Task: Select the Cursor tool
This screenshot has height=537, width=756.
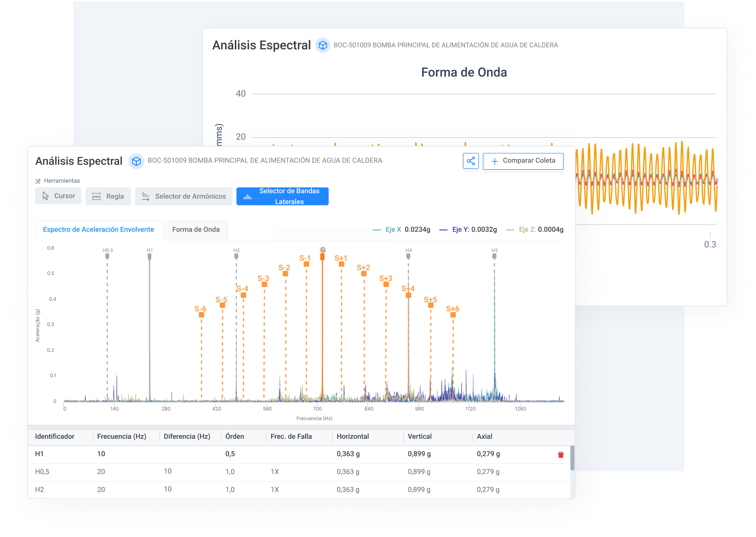Action: [x=58, y=196]
